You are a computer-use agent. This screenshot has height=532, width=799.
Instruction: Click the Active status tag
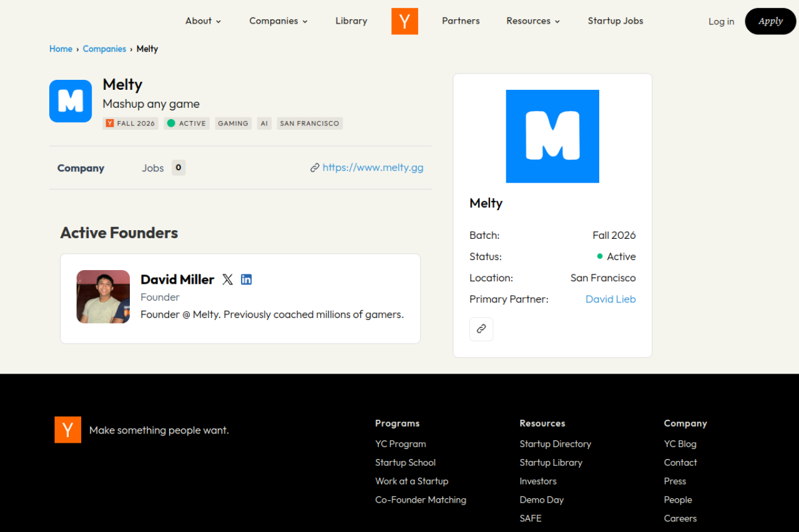187,123
